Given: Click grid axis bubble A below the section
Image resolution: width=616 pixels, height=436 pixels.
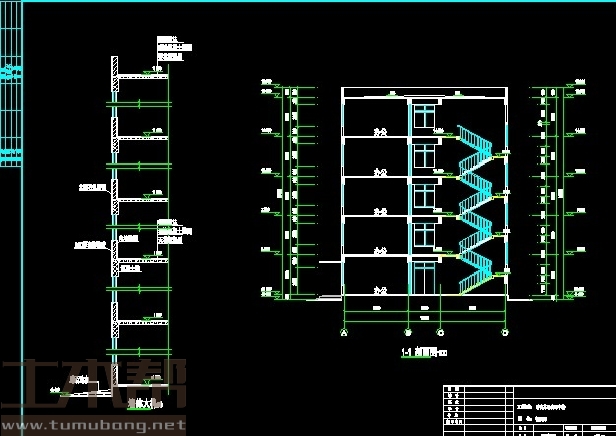Looking at the screenshot, I should pyautogui.click(x=343, y=331).
